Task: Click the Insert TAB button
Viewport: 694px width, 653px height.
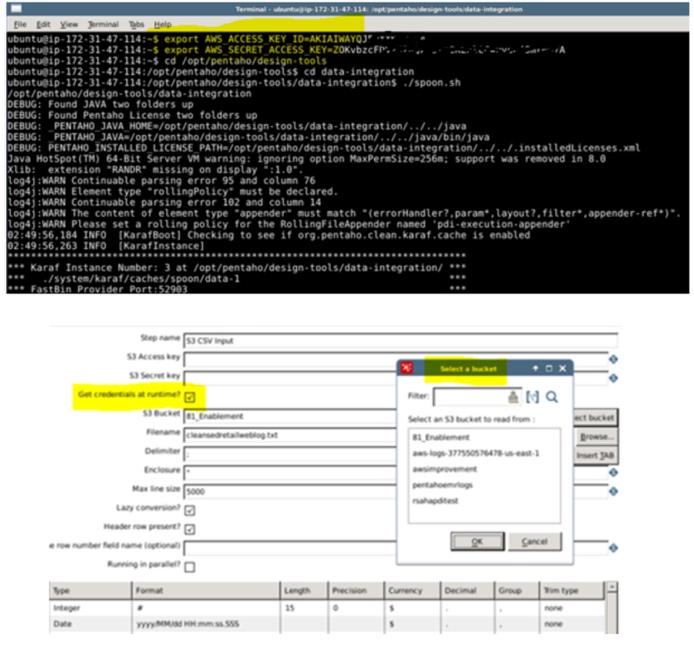Action: pos(595,455)
